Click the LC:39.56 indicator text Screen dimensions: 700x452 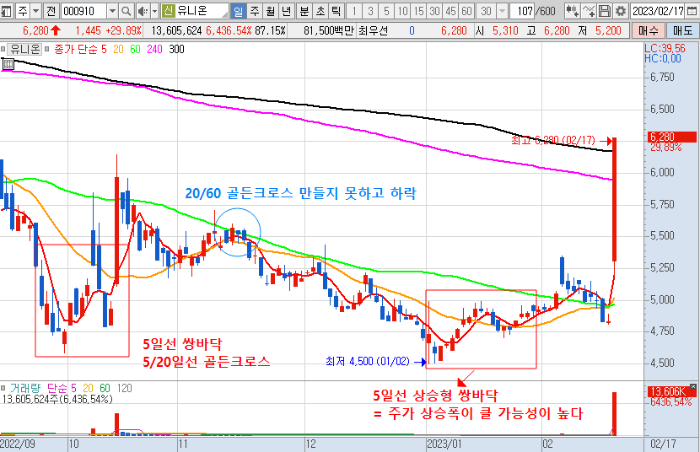click(665, 49)
